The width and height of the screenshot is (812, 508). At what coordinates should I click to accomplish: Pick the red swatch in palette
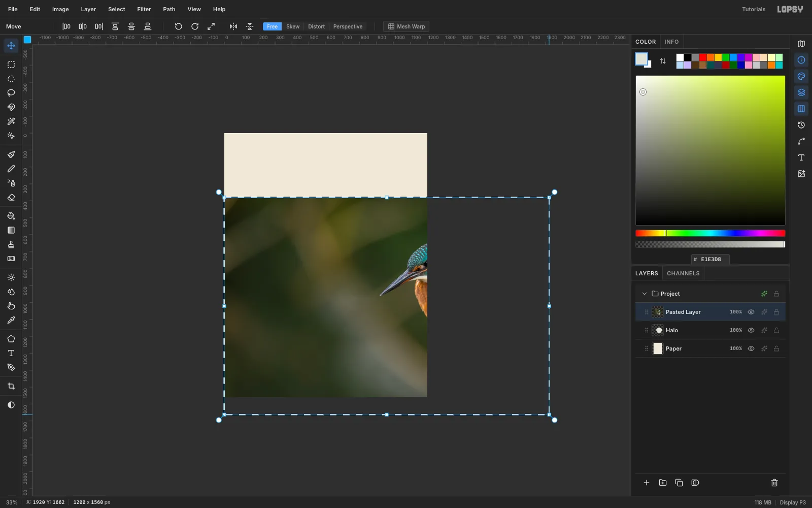pyautogui.click(x=703, y=57)
